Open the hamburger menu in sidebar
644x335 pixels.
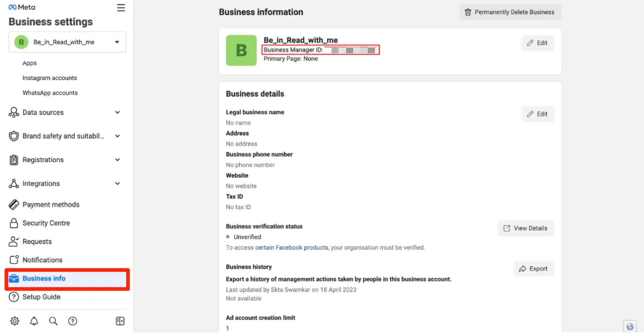[x=121, y=8]
